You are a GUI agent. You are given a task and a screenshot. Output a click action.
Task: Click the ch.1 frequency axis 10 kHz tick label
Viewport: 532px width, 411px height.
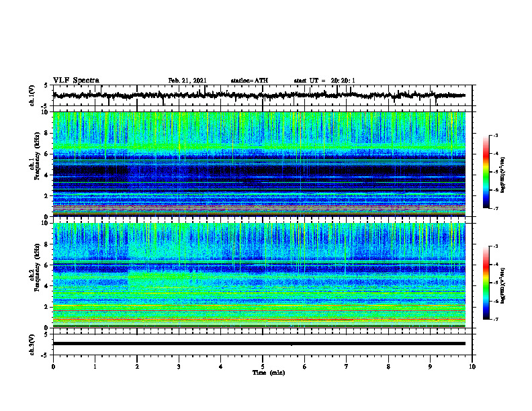click(x=46, y=112)
